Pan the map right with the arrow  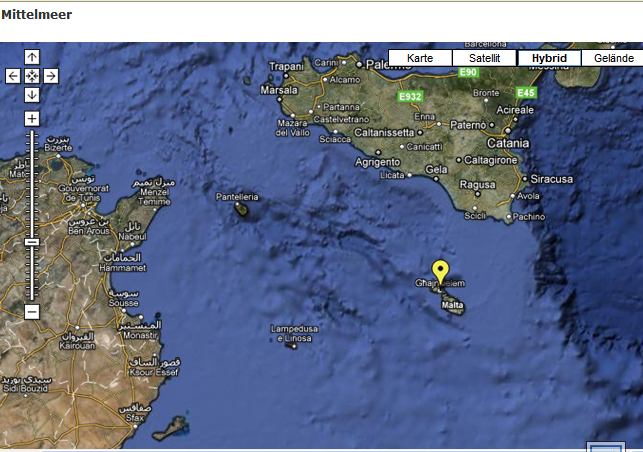(x=51, y=76)
